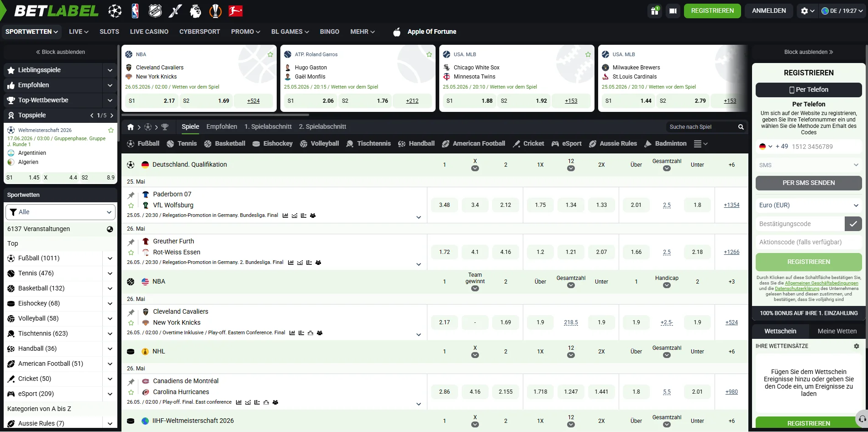868x432 pixels.
Task: Favorite the Chicago White Sox card star
Action: [588, 54]
